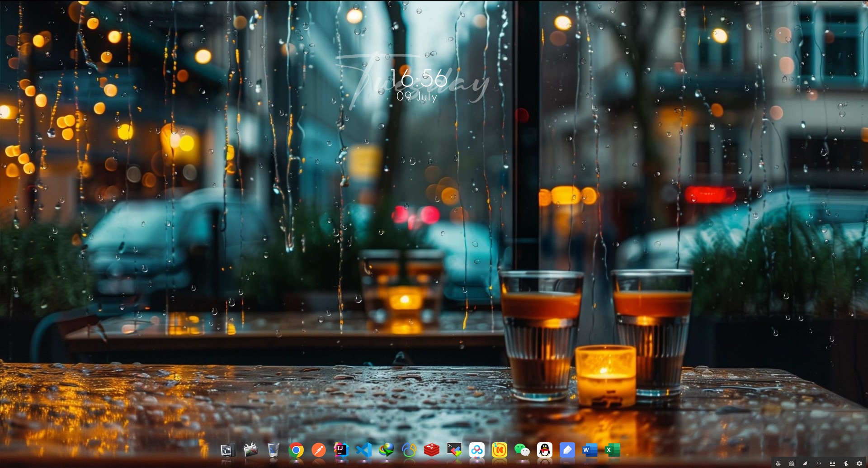The image size is (868, 468).
Task: Launch QQ penguin icon
Action: tap(545, 450)
